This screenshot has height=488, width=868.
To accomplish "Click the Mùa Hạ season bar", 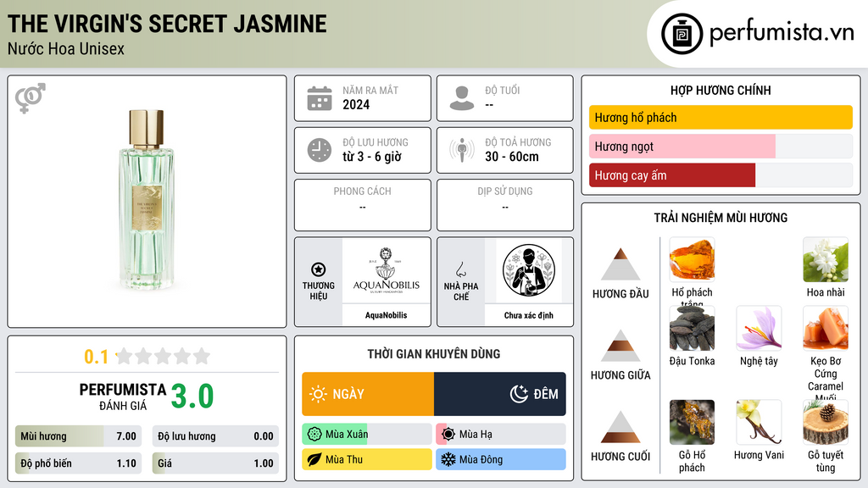I will pyautogui.click(x=501, y=435).
